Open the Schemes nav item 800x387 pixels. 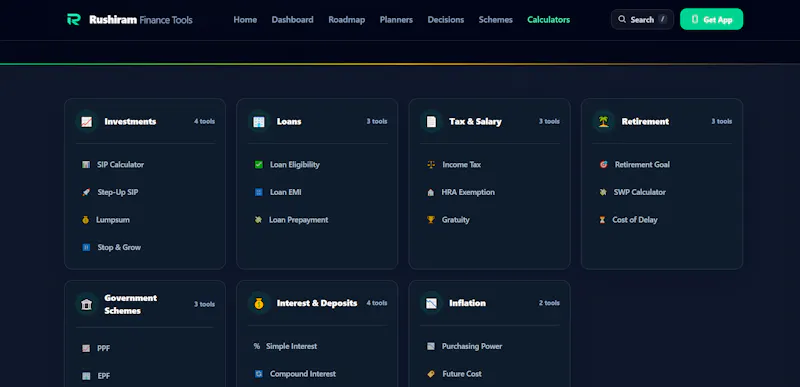pyautogui.click(x=495, y=19)
